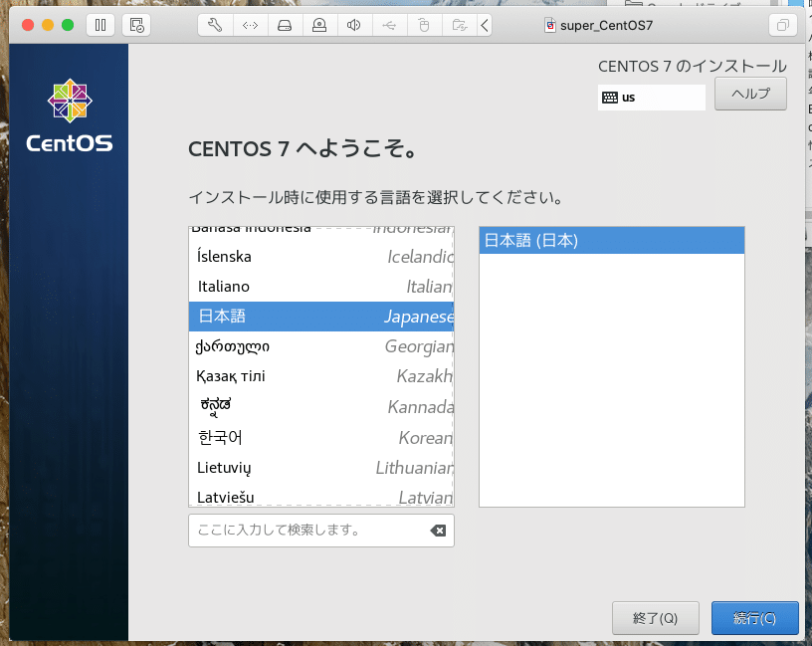Select Íslenska Icelandic language
The image size is (812, 646).
(x=321, y=257)
